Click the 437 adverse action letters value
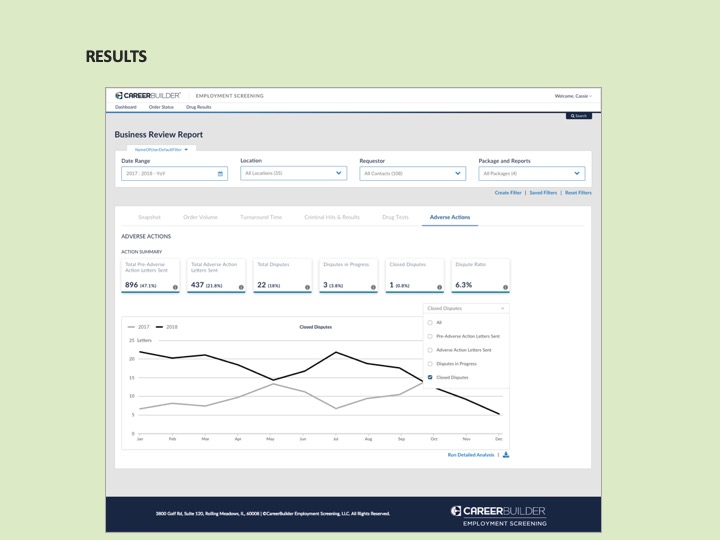720x540 pixels. (x=197, y=285)
